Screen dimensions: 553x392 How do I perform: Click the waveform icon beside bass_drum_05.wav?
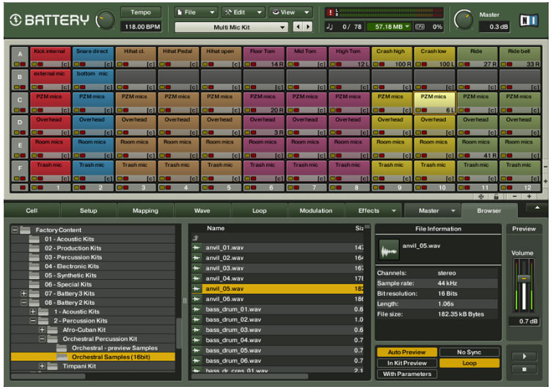pos(197,350)
